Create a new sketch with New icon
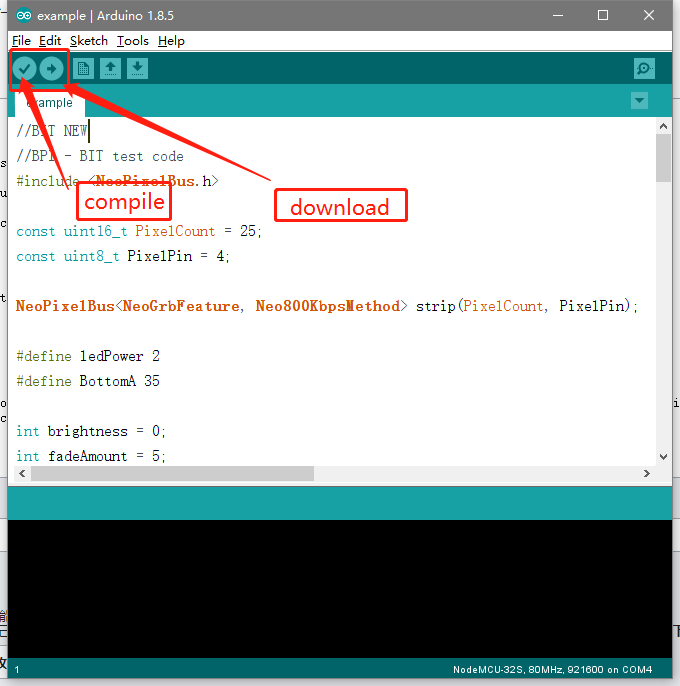680x686 pixels. coord(84,69)
